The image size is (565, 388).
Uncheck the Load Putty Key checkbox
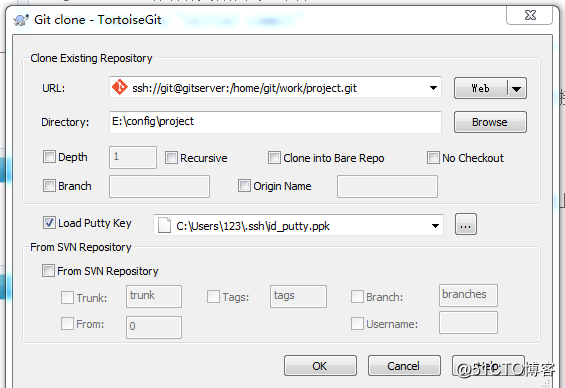(49, 223)
